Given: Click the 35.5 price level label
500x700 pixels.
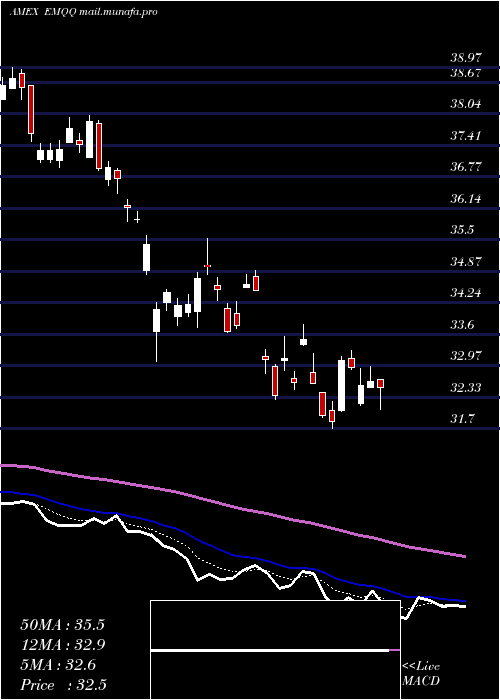Looking at the screenshot, I should coord(462,230).
